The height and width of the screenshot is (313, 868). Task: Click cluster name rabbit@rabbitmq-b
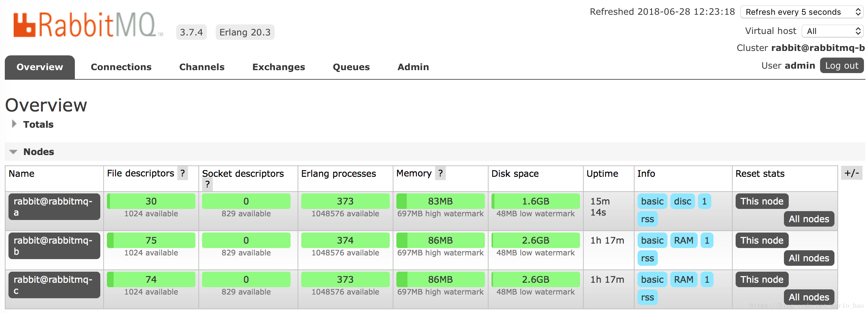pyautogui.click(x=818, y=48)
